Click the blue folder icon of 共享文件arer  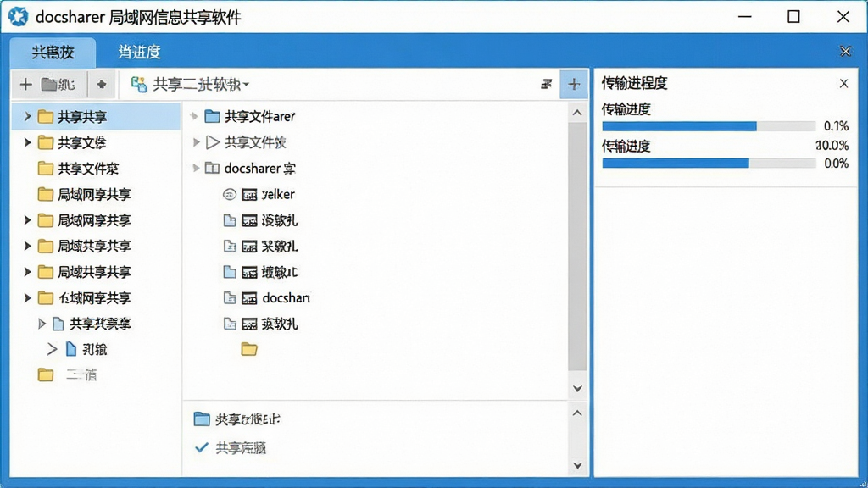(212, 116)
